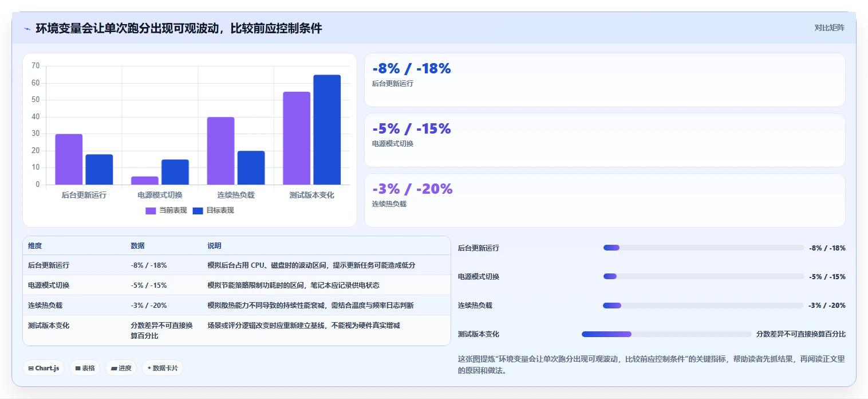The width and height of the screenshot is (868, 399).
Task: Click the 说明 column header
Action: (x=214, y=246)
